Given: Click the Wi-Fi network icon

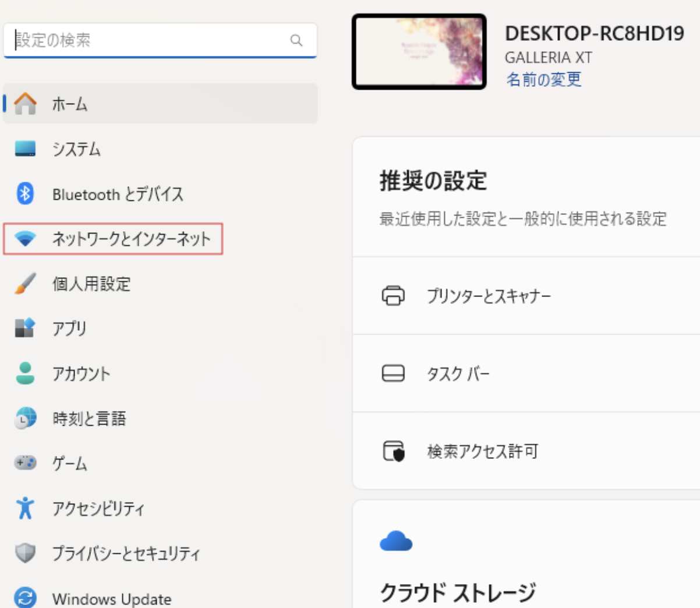Looking at the screenshot, I should (x=25, y=239).
